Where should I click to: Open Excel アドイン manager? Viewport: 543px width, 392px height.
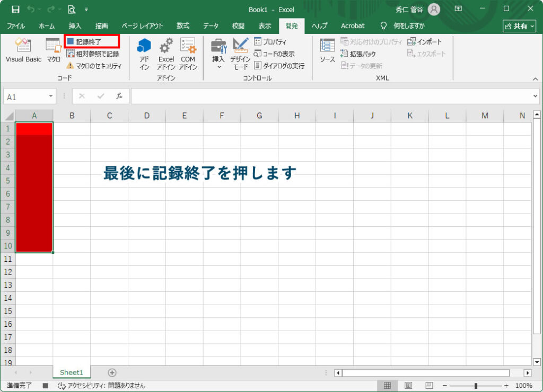coord(166,54)
